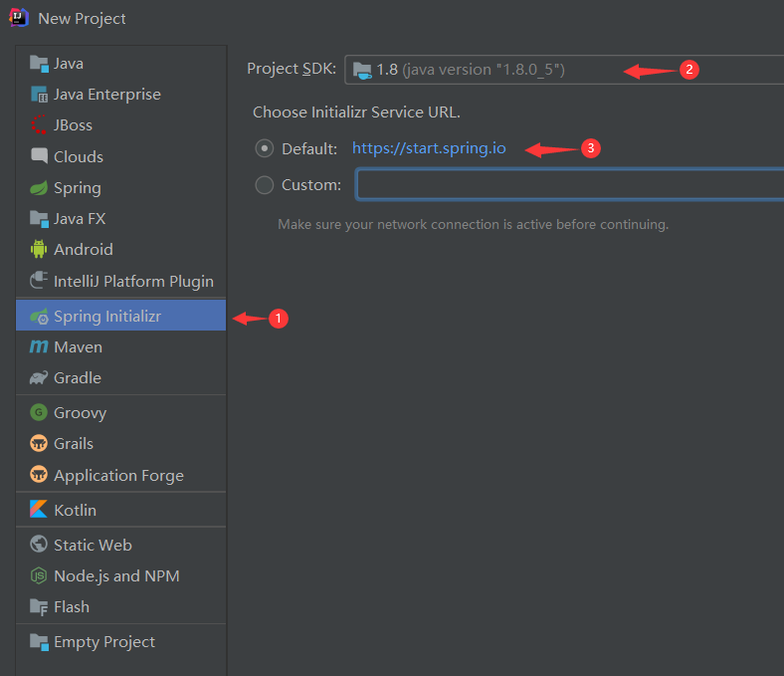Viewport: 784px width, 676px height.
Task: Click the blue Maven m icon
Action: [x=39, y=346]
